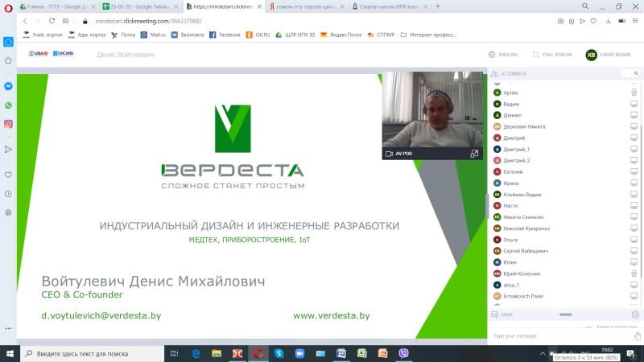The image size is (644, 362).
Task: Show hidden system tray icons chevron
Action: tap(542, 354)
